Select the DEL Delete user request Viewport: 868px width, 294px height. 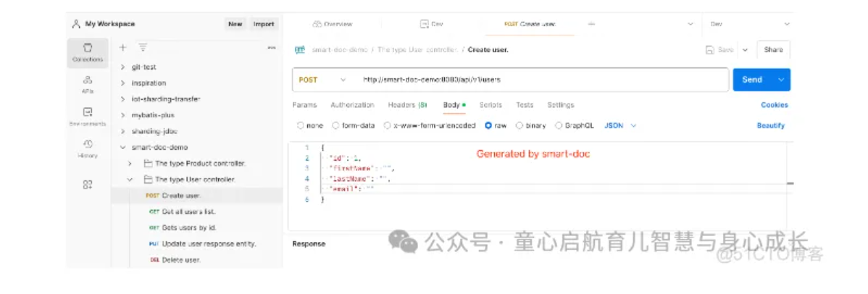[x=197, y=260]
